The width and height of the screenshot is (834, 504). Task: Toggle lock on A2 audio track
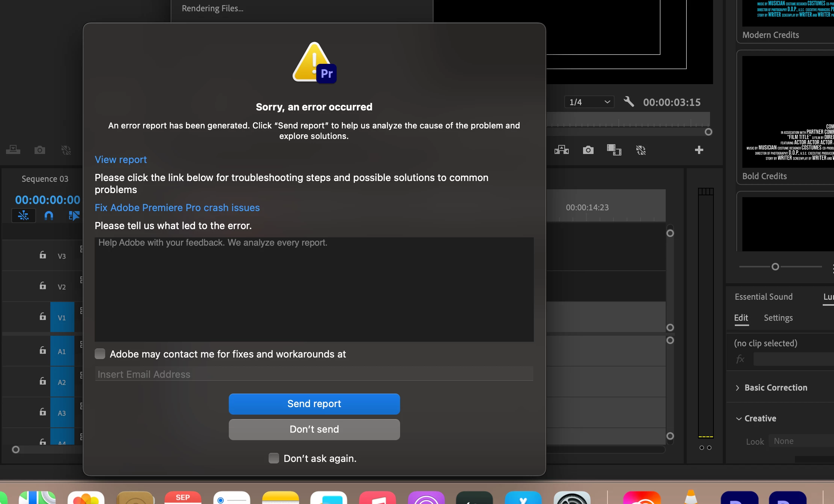[43, 382]
